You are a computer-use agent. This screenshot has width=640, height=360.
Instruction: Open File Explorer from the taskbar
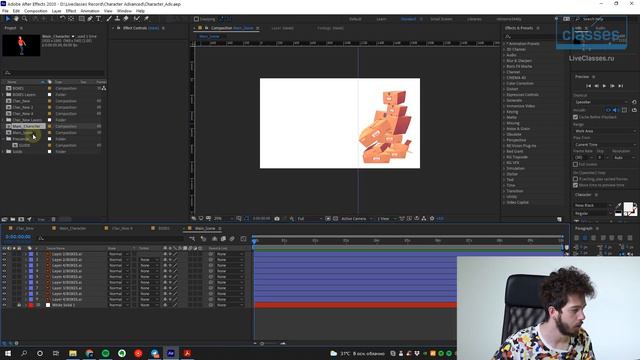[73, 353]
